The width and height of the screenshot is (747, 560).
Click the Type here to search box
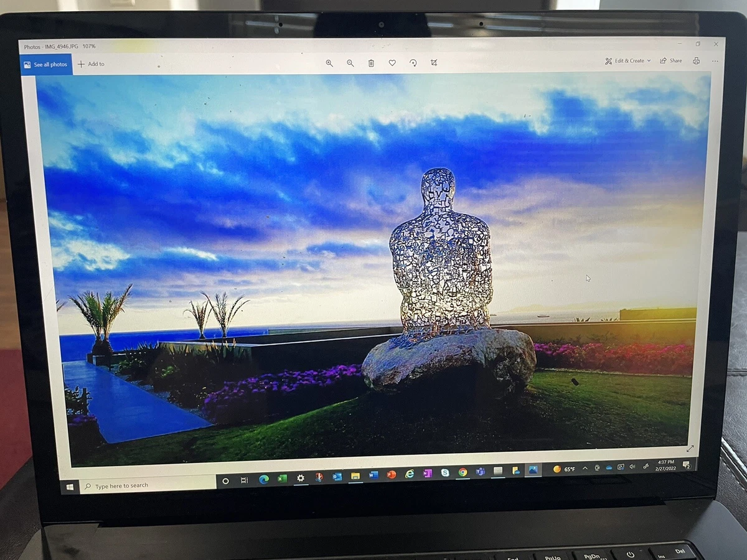click(148, 485)
